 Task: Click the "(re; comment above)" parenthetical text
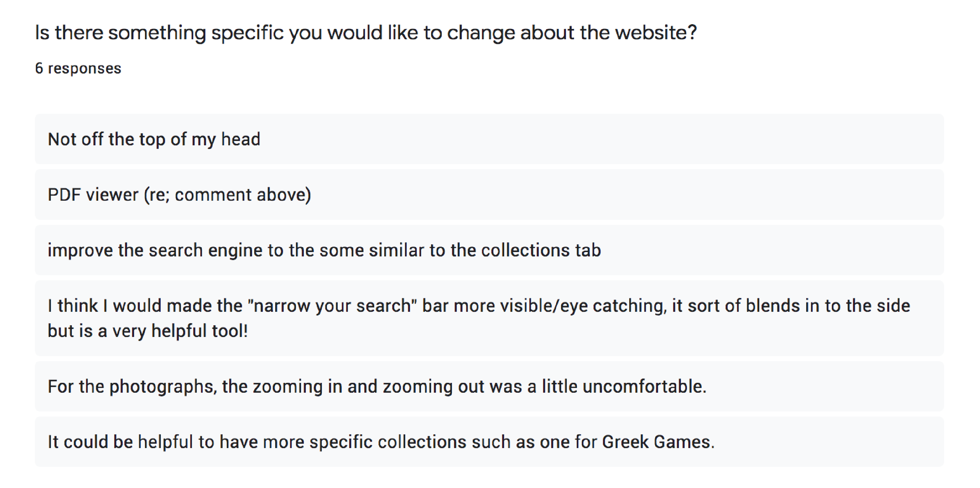click(x=227, y=195)
